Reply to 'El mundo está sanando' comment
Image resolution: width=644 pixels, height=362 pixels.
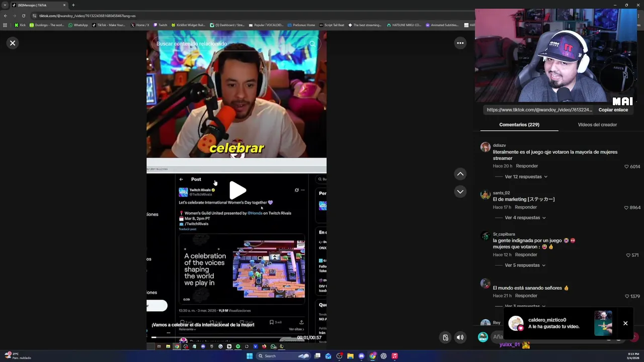coord(526,296)
